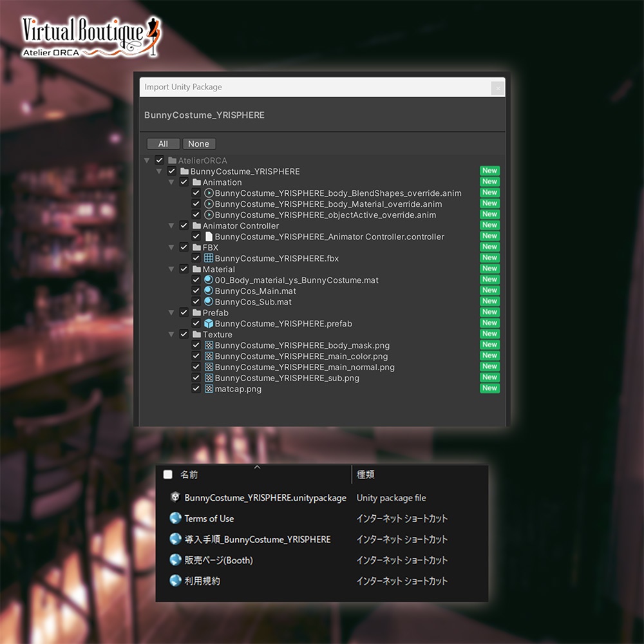Viewport: 644px width, 644px height.
Task: Click the unitypackage file icon in the file list
Action: pyautogui.click(x=175, y=497)
